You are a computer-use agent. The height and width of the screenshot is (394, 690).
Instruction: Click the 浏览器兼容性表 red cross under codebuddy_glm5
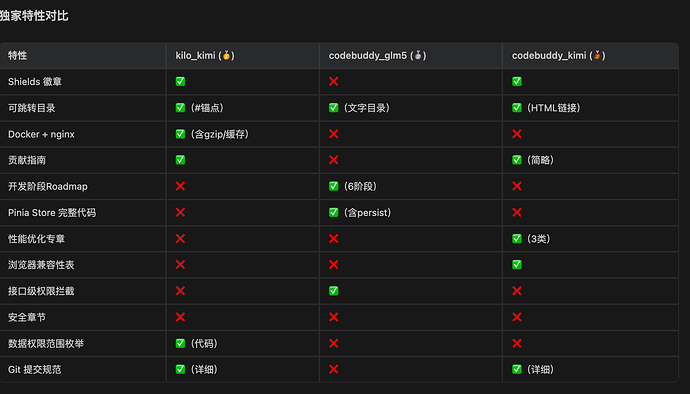(x=334, y=265)
